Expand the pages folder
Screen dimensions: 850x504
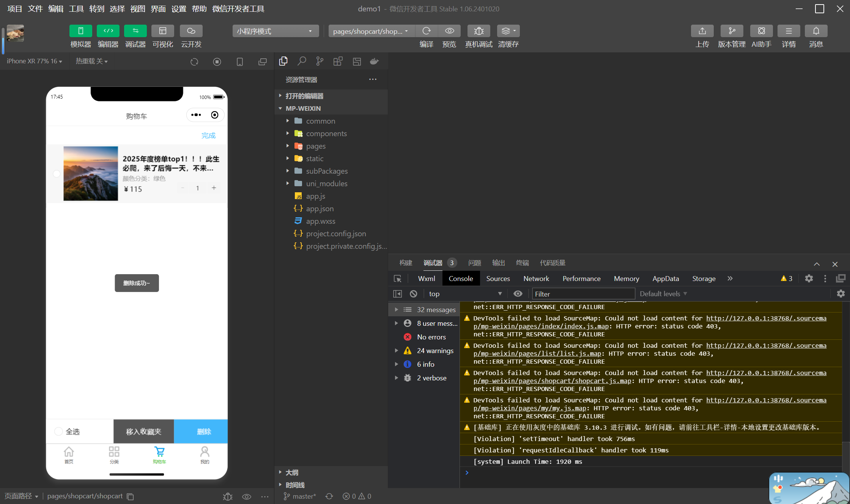(x=316, y=146)
